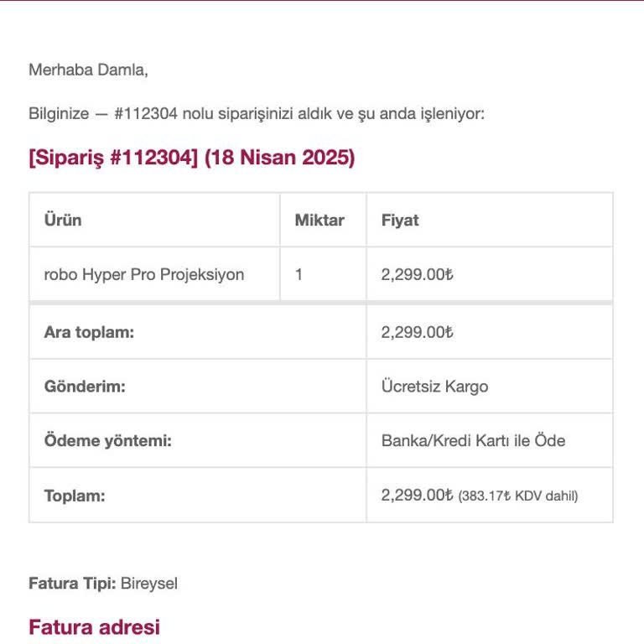644x644 pixels.
Task: Click the Gönderim row label
Action: tap(84, 387)
